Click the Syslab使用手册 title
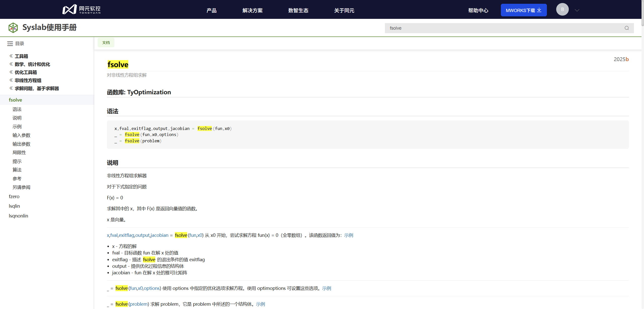This screenshot has width=644, height=309. coord(50,27)
